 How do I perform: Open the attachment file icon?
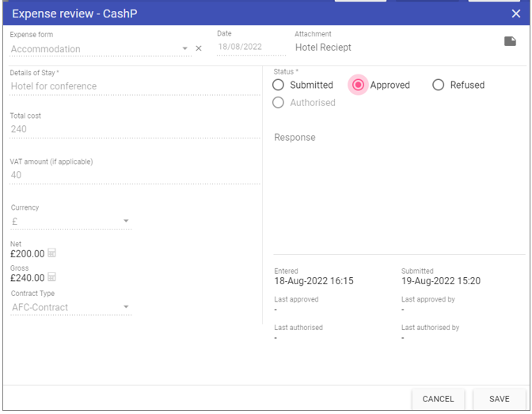(511, 41)
